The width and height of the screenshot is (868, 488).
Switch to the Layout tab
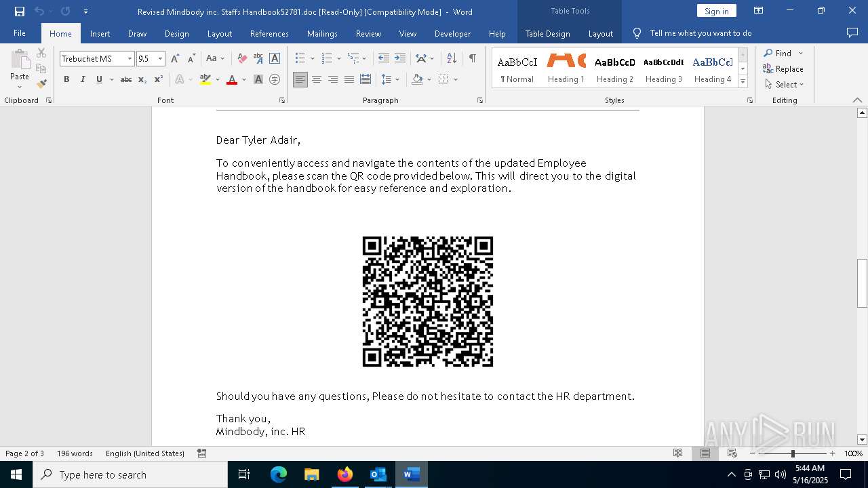[x=220, y=33]
